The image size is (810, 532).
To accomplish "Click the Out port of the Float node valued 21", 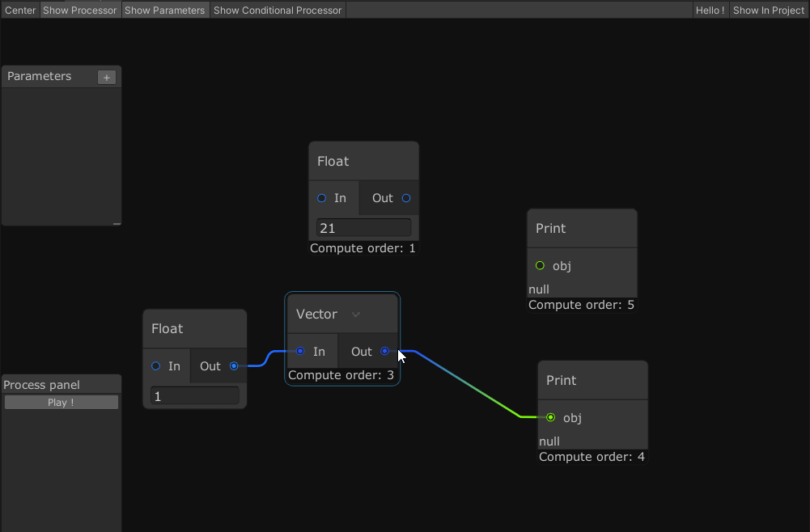I will pyautogui.click(x=406, y=198).
